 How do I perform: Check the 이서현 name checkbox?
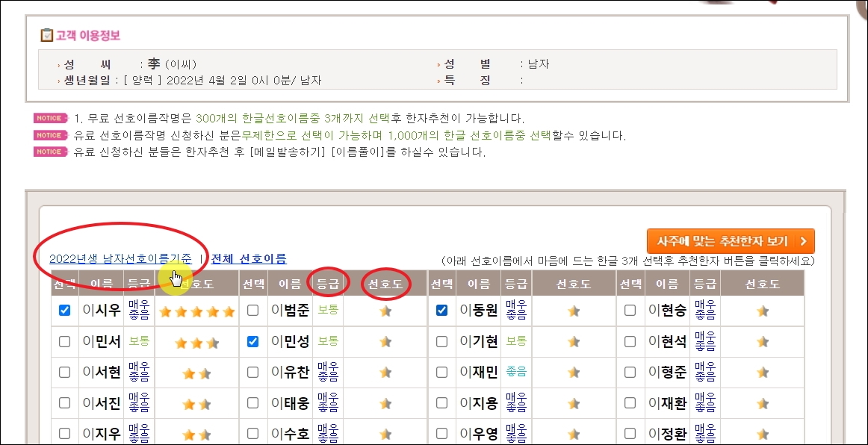coord(65,372)
